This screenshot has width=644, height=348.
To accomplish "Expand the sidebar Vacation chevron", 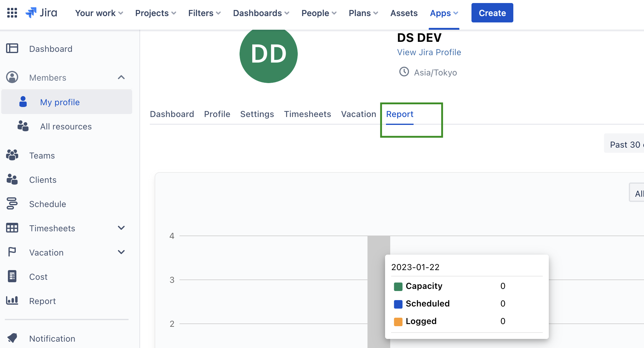I will click(x=121, y=252).
